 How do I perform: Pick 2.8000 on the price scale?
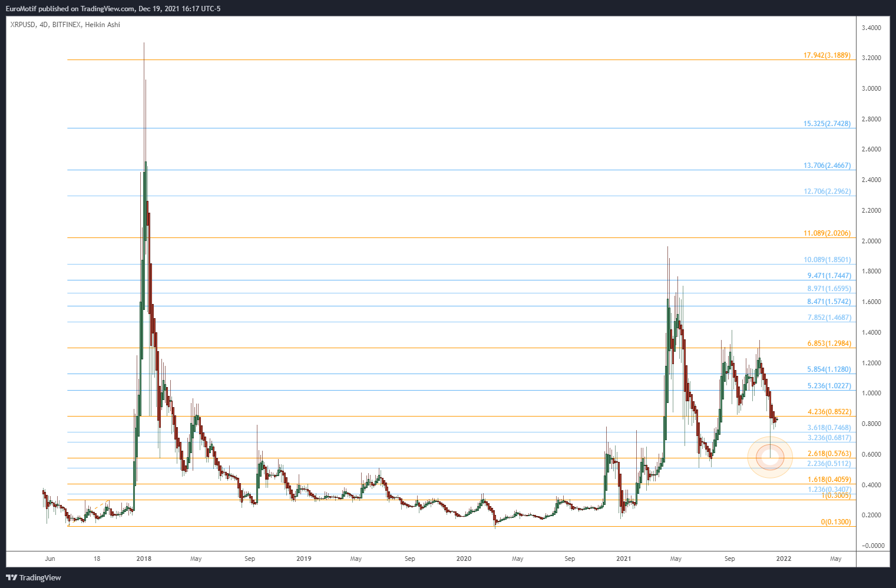[871, 119]
